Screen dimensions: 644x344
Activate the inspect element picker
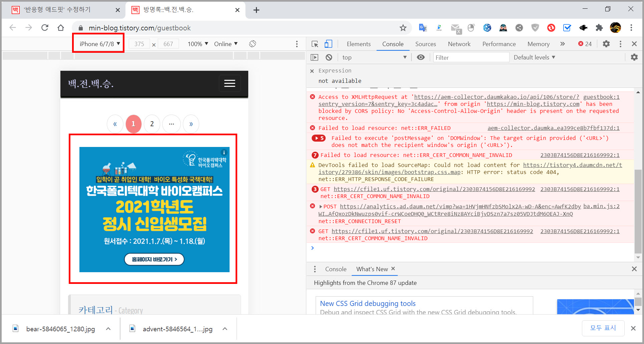point(315,44)
